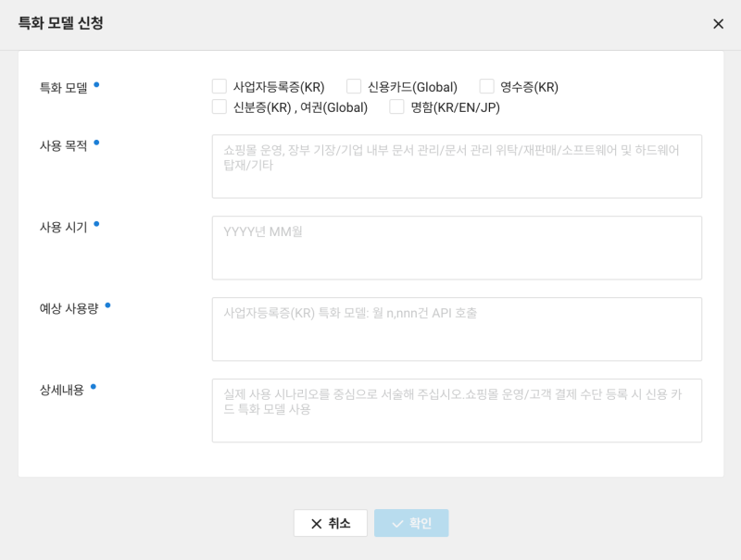741x560 pixels.
Task: Click the 사용 목적 text area
Action: [458, 165]
